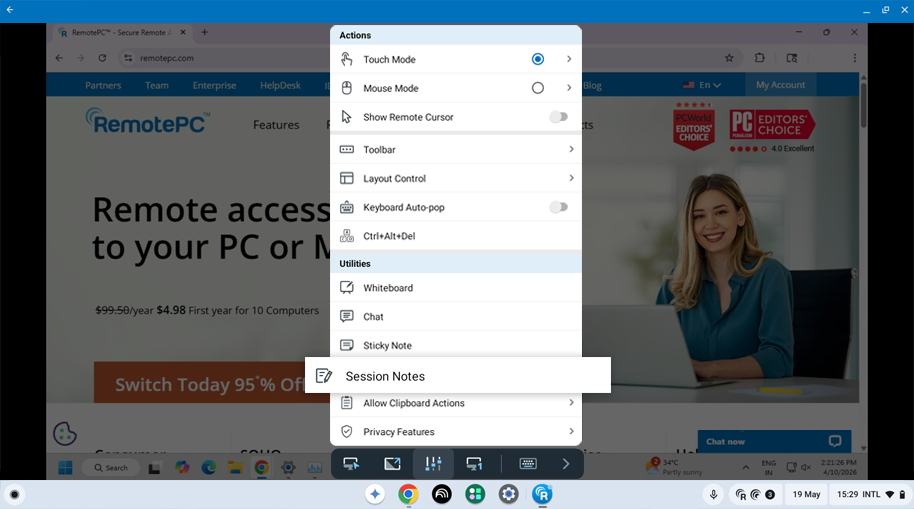Viewport: 914px width, 509px height.
Task: Click the Keyboard Auto-pop keyboard icon
Action: pyautogui.click(x=346, y=207)
